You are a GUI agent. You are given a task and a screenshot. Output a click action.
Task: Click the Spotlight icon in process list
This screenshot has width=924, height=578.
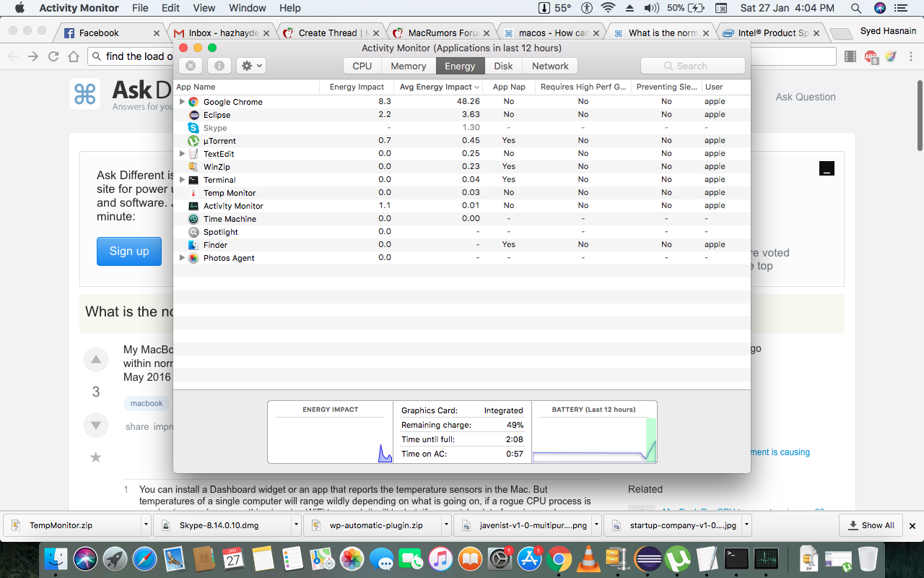[193, 232]
